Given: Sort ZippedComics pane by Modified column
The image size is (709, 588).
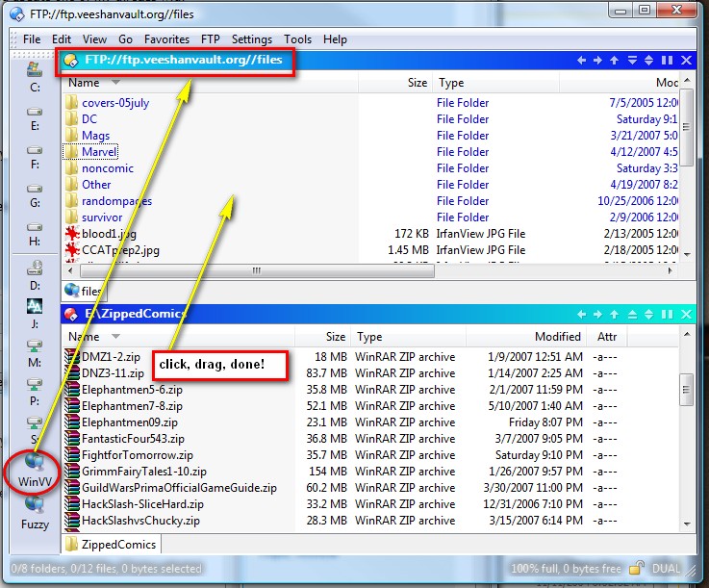Looking at the screenshot, I should coord(526,337).
